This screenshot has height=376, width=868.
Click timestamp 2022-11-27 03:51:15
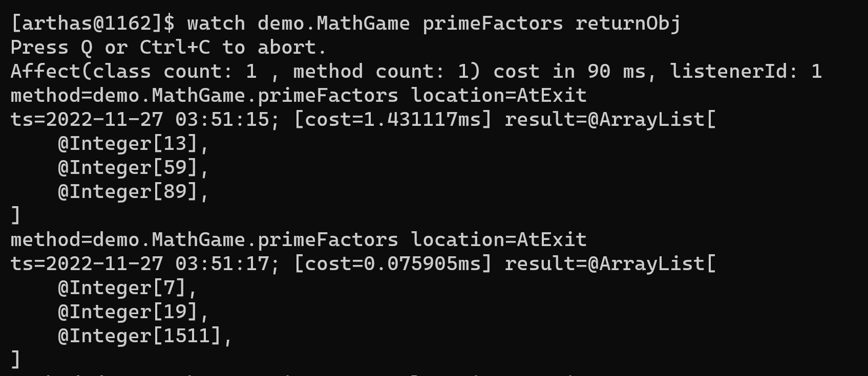[140, 120]
